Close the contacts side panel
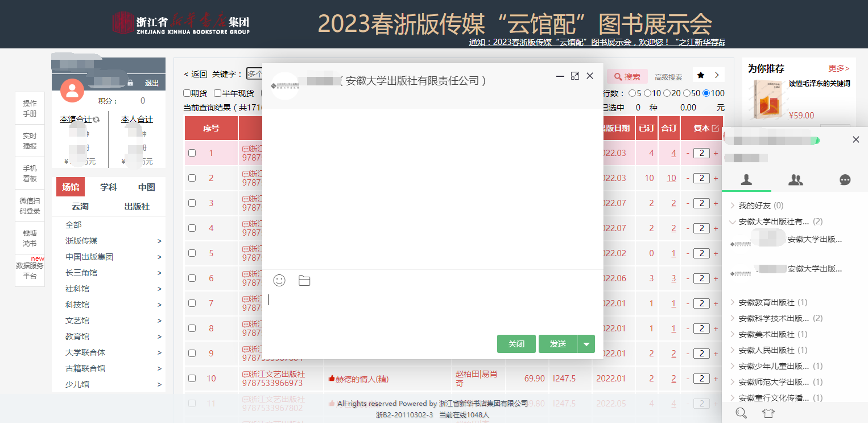This screenshot has height=423, width=868. pyautogui.click(x=856, y=139)
